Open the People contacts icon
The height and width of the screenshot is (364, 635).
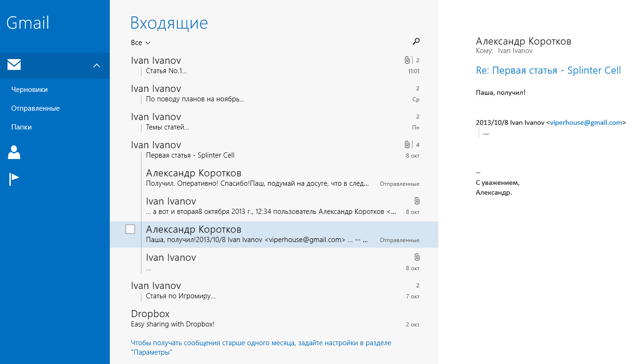[14, 152]
